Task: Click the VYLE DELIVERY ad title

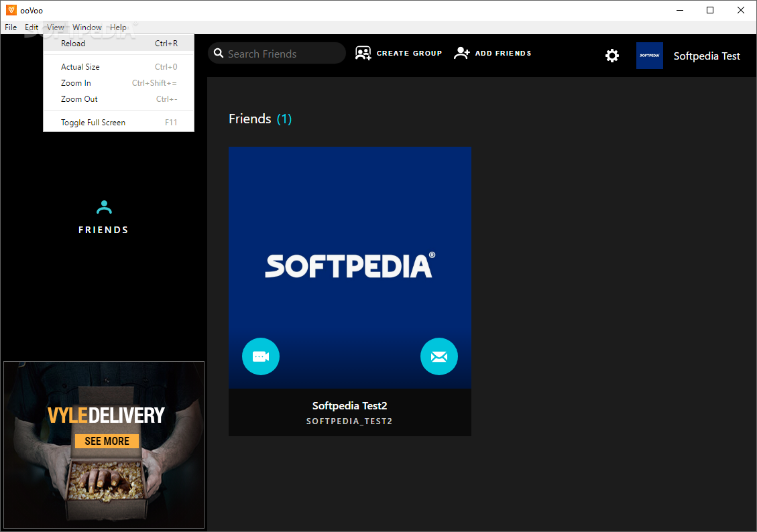Action: (x=106, y=415)
